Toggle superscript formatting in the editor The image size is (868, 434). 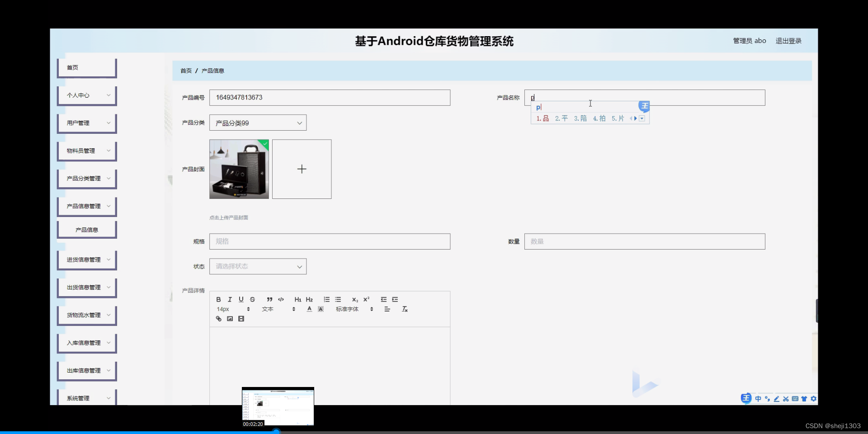click(x=367, y=299)
